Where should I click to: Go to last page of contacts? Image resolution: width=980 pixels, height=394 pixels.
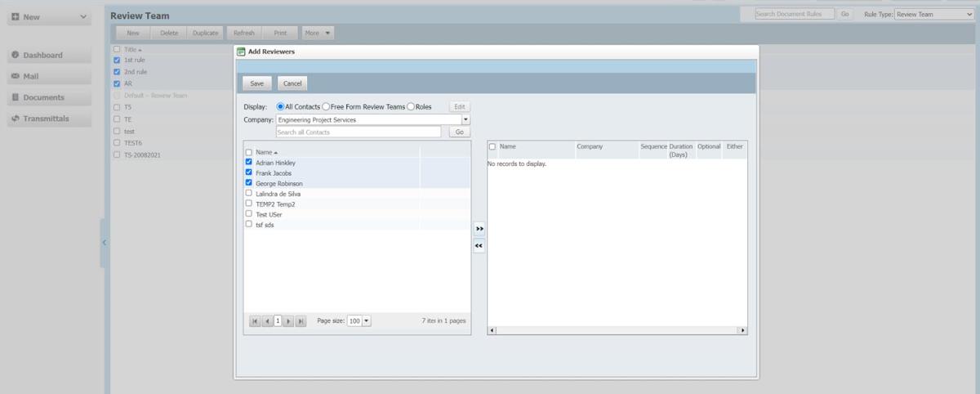coord(301,321)
